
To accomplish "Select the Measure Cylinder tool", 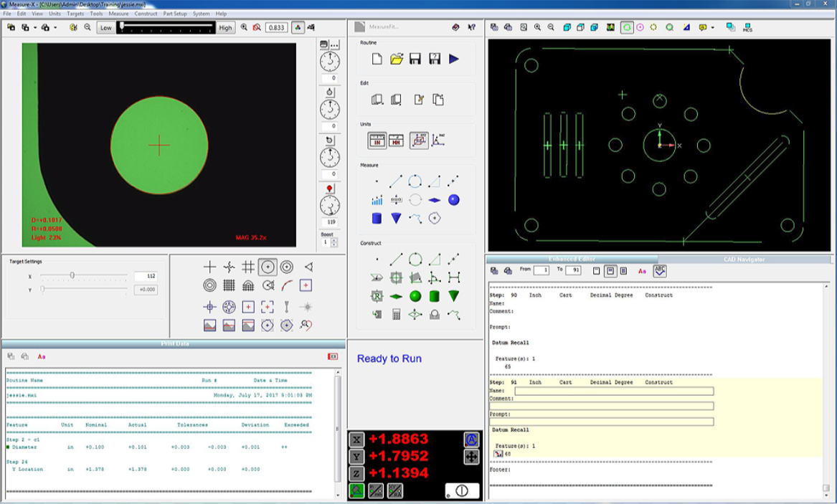I will pos(377,219).
